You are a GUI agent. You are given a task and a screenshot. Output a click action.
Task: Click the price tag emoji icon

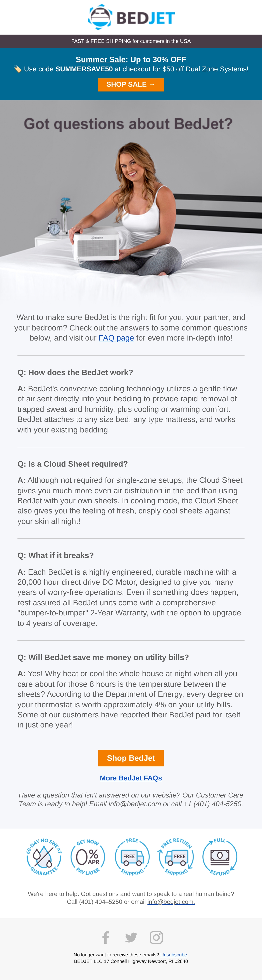pyautogui.click(x=17, y=69)
